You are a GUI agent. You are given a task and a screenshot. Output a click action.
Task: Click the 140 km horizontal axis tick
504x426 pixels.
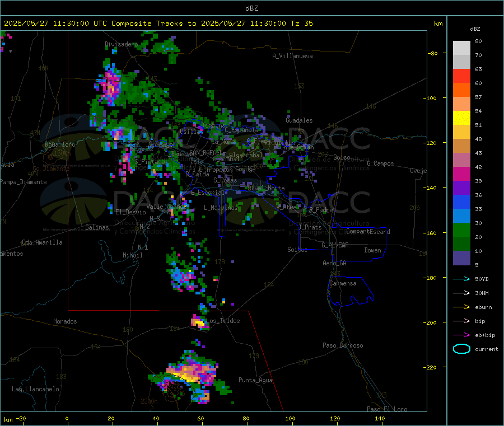pos(380,418)
